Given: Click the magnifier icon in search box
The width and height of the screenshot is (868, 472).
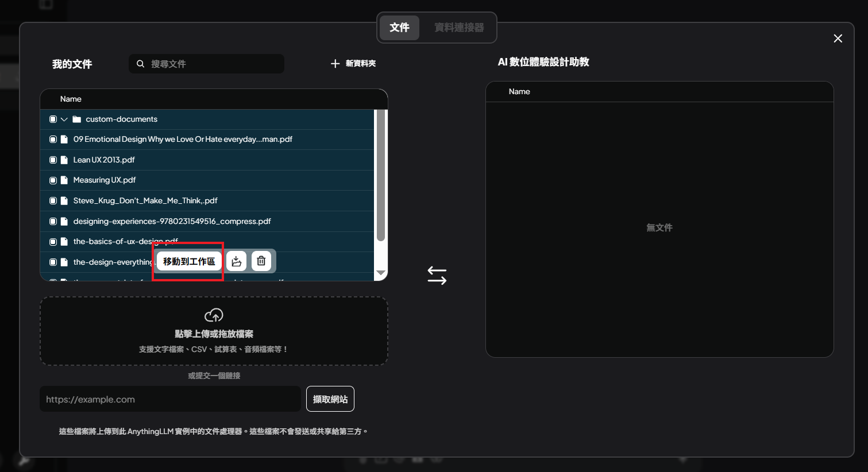Looking at the screenshot, I should [x=140, y=64].
